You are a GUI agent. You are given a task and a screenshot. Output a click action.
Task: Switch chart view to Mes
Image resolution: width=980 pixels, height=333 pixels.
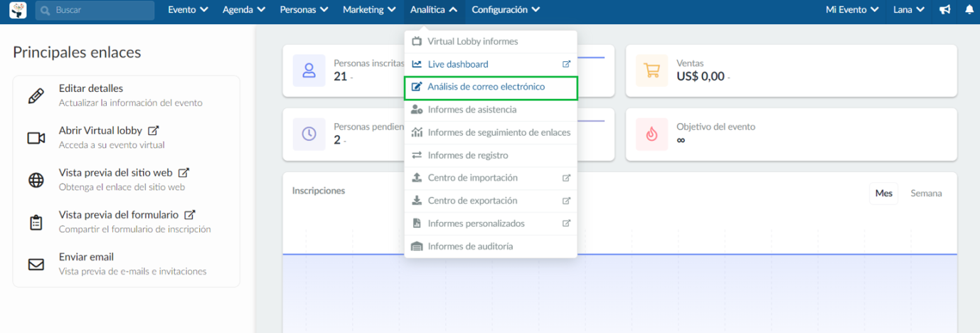point(884,194)
